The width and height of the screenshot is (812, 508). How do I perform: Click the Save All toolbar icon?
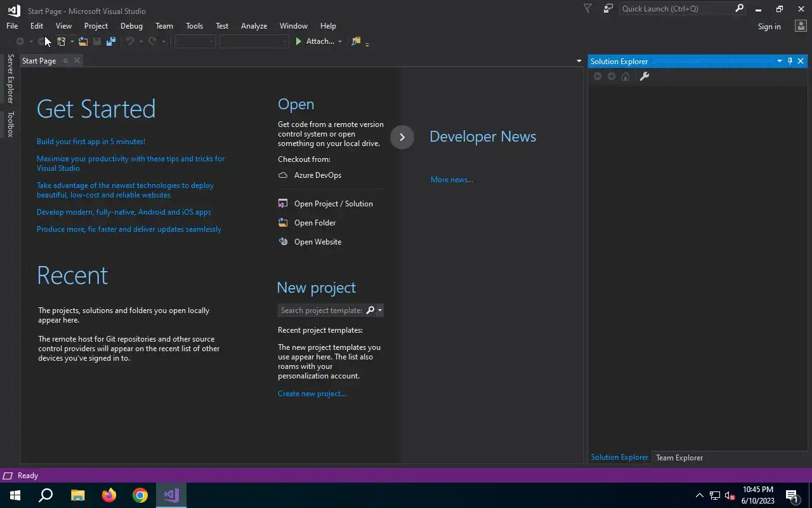[x=111, y=41]
